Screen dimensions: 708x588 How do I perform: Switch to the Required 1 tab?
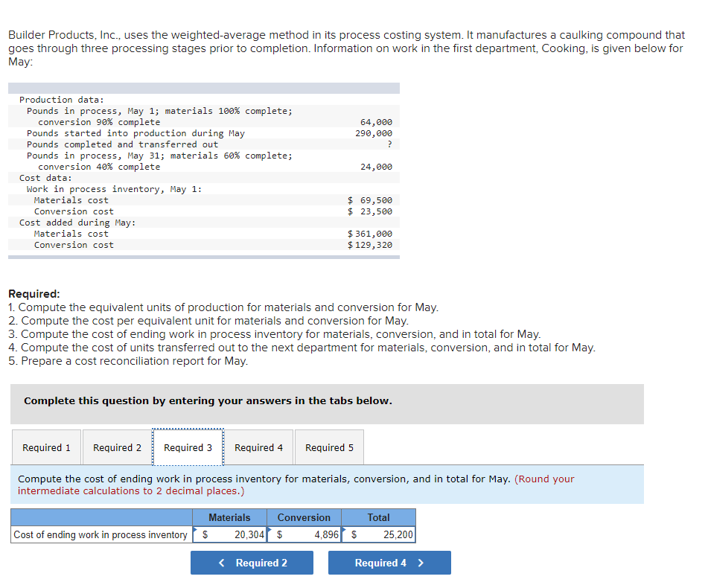[46, 447]
